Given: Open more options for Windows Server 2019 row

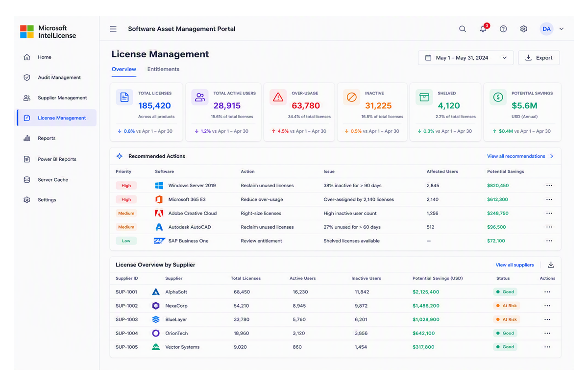Looking at the screenshot, I should (549, 186).
